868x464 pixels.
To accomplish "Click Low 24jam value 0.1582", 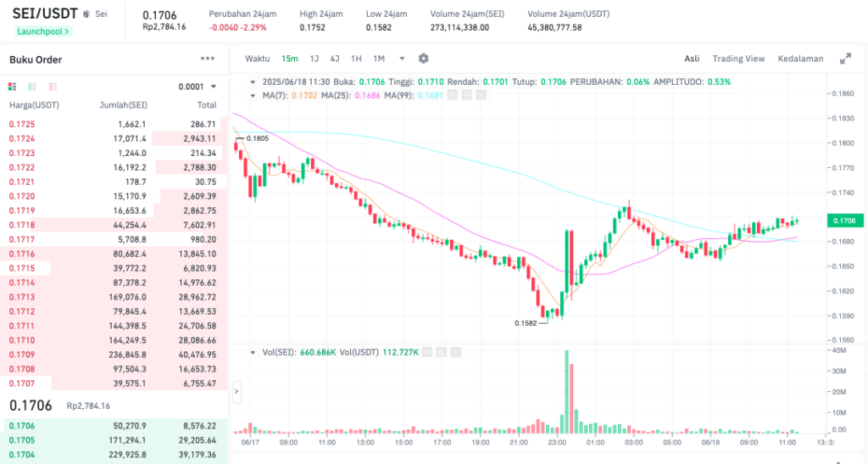I will point(379,27).
